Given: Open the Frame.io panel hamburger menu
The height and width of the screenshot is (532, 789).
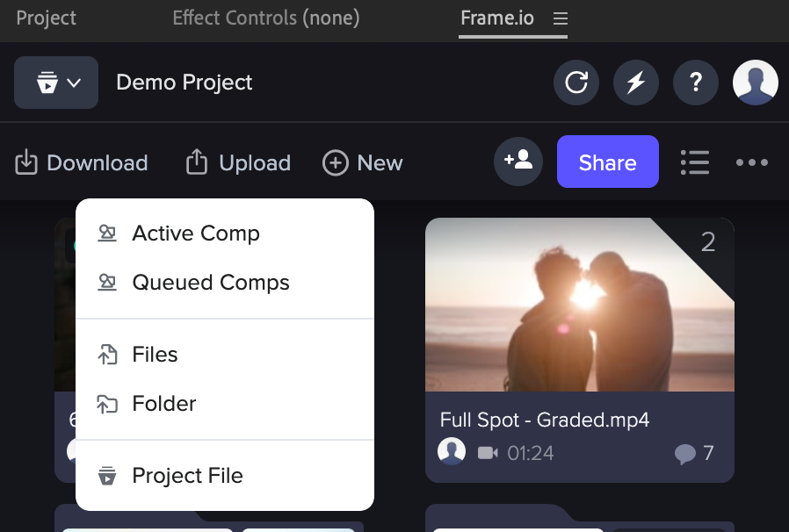Looking at the screenshot, I should (x=561, y=18).
